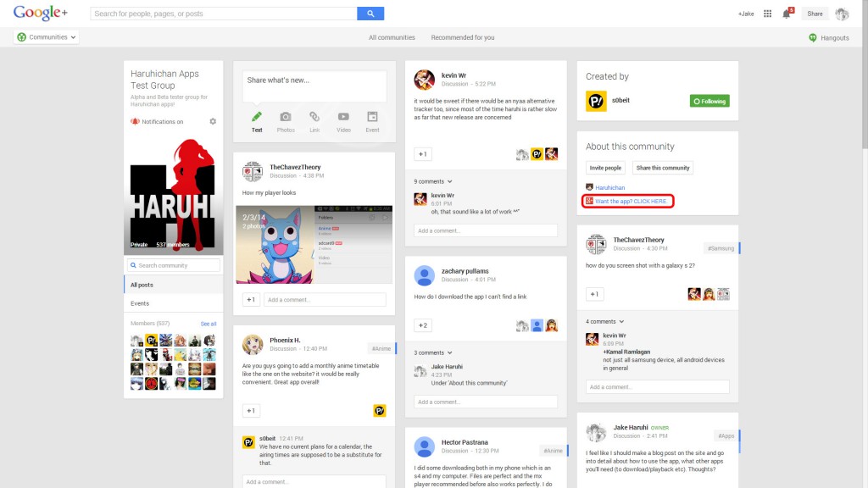The height and width of the screenshot is (488, 868).
Task: Open Recommended for you tab
Action: 463,37
